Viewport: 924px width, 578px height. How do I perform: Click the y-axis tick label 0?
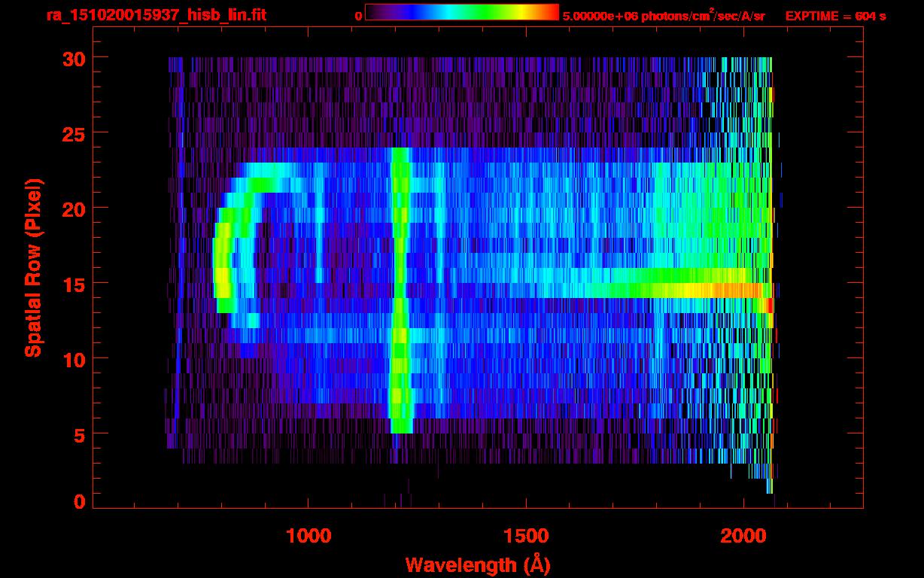pos(78,501)
